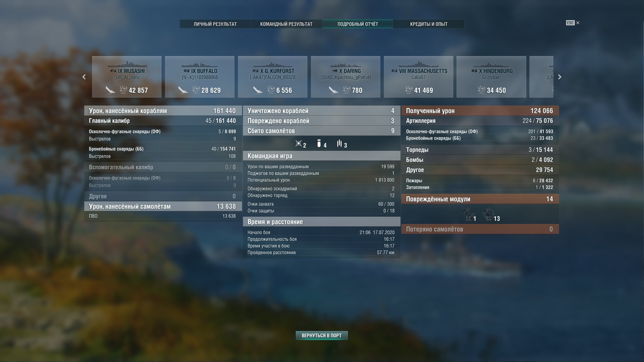The width and height of the screenshot is (644, 362).
Task: Click the sunk ship icon on Musashi card
Action: click(x=110, y=90)
